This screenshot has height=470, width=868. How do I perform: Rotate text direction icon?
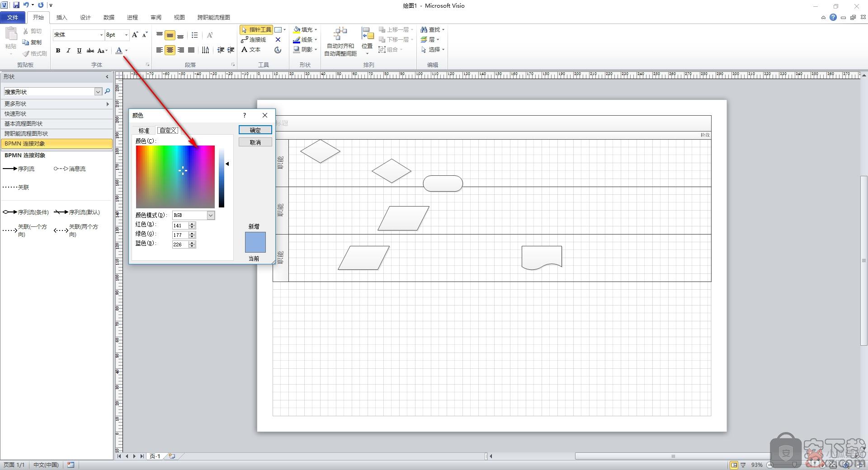click(x=206, y=50)
